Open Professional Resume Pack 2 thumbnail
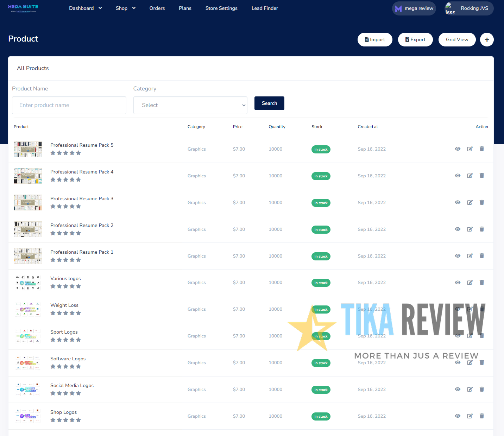The width and height of the screenshot is (504, 436). [27, 229]
